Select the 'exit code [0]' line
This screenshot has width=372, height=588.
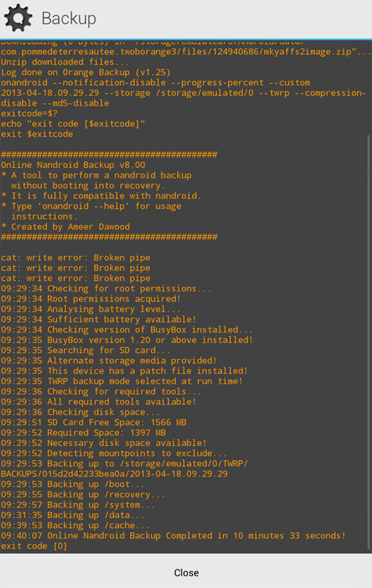click(33, 546)
